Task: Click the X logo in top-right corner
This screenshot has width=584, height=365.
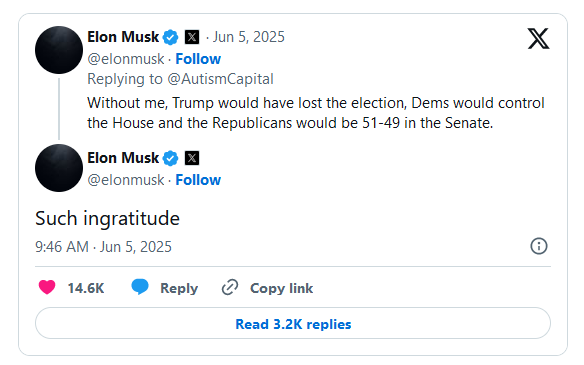Action: [x=538, y=38]
